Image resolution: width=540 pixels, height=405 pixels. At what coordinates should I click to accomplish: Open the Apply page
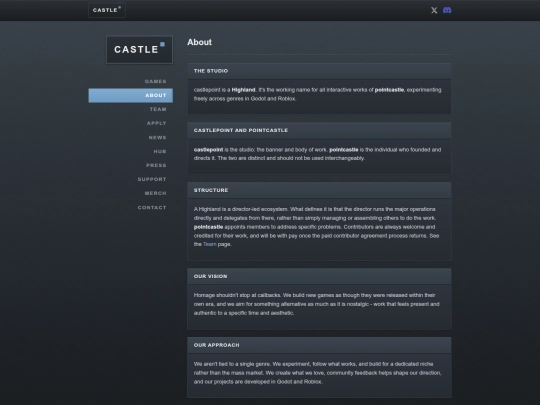coord(157,123)
